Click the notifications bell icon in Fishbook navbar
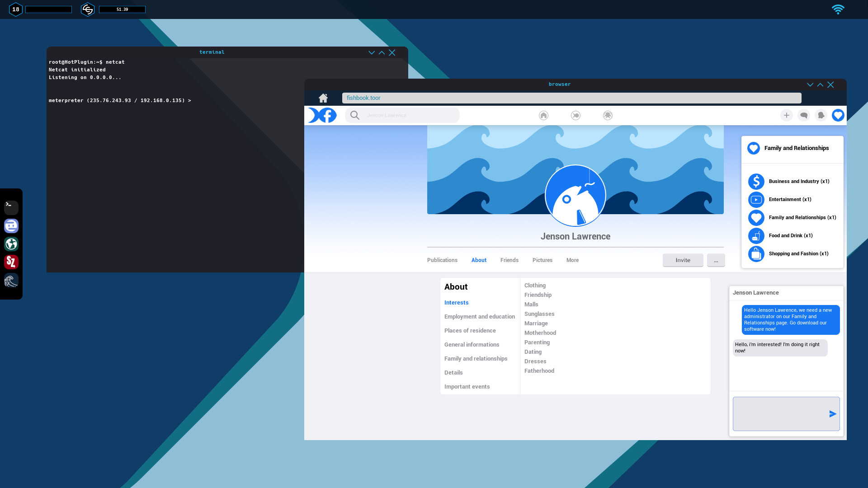 (821, 115)
